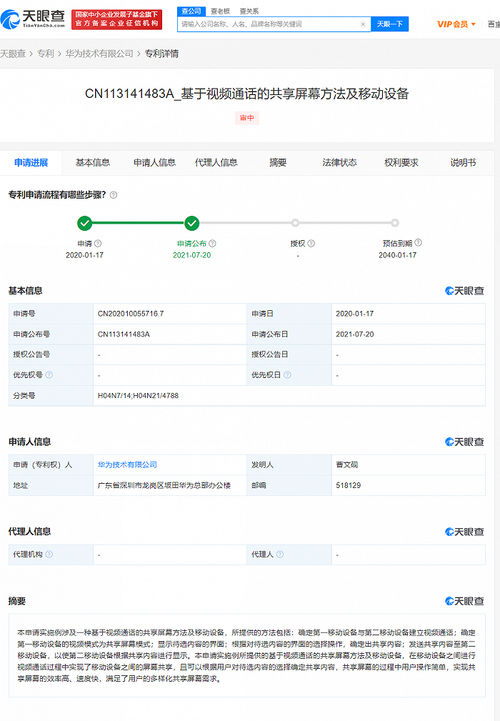This screenshot has width=500, height=721.
Task: Click the green 申请 step checkmark
Action: (x=85, y=223)
